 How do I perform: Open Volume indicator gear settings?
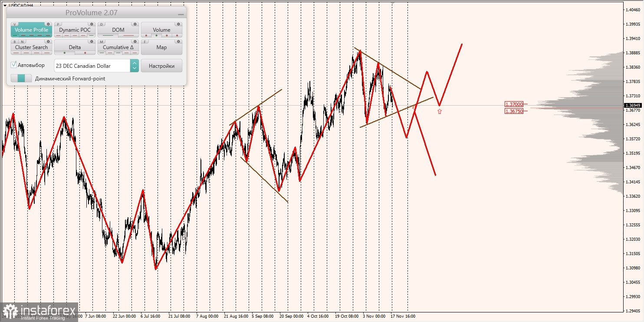tap(178, 24)
